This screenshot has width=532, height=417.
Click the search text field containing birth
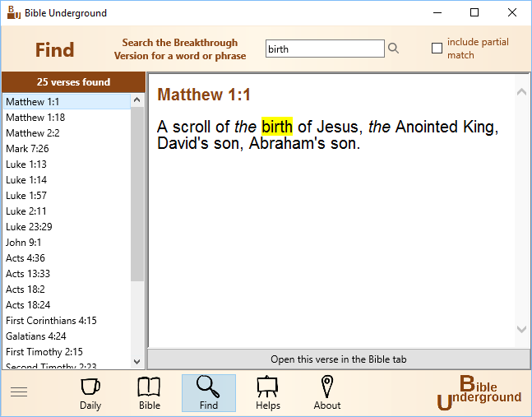coord(325,49)
